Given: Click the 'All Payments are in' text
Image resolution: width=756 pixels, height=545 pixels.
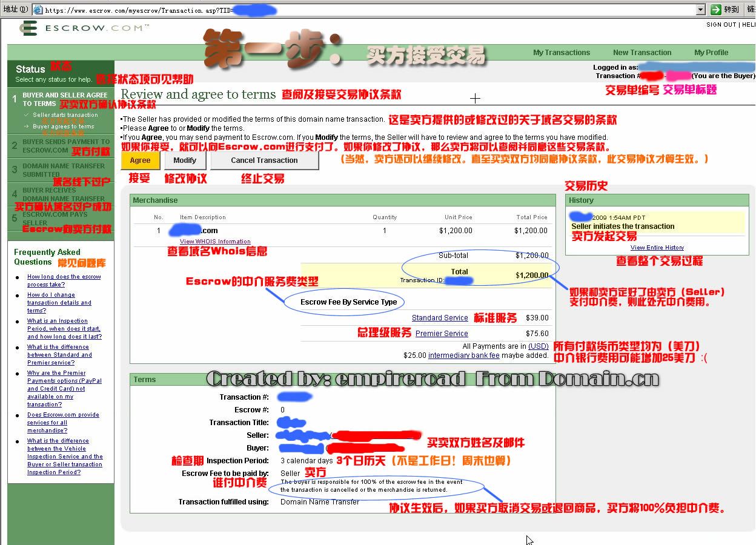Looking at the screenshot, I should click(494, 346).
